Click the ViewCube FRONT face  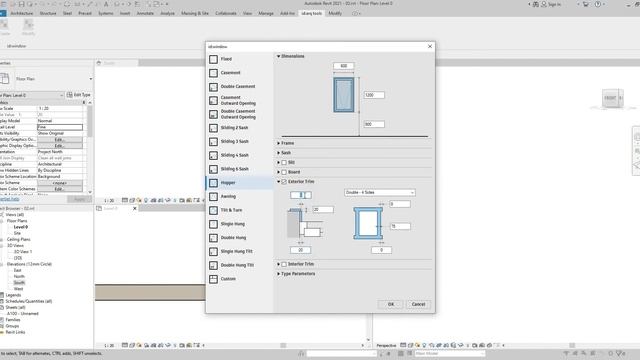[x=611, y=98]
